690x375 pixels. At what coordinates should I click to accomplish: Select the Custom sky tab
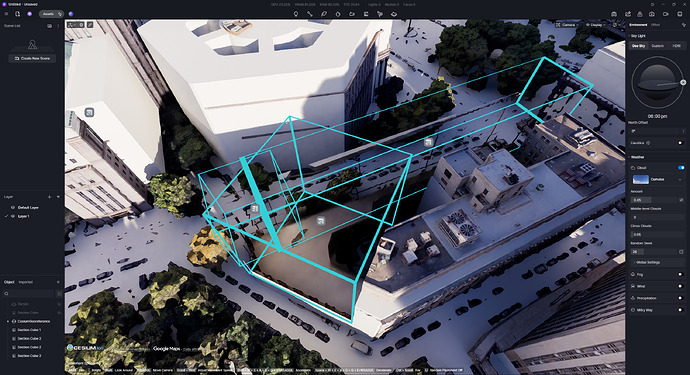click(657, 46)
